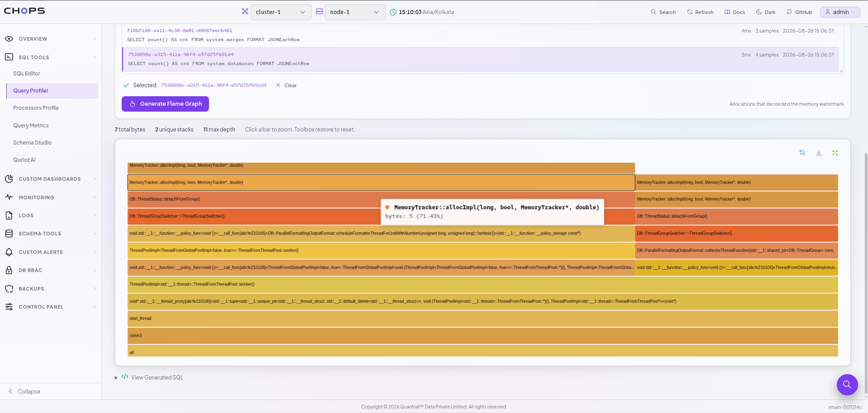Open the cluster-1 selector dropdown
Viewport: 868px width, 413px height.
280,12
